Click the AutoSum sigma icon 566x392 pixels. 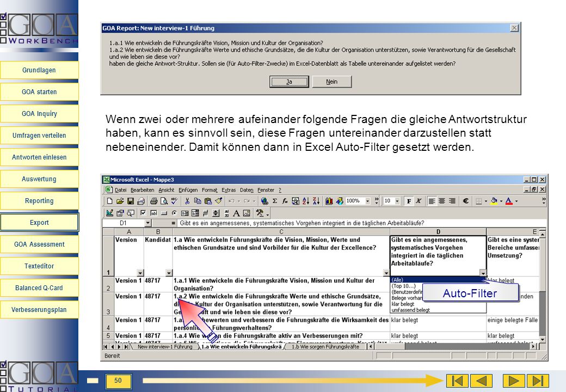[x=275, y=201]
